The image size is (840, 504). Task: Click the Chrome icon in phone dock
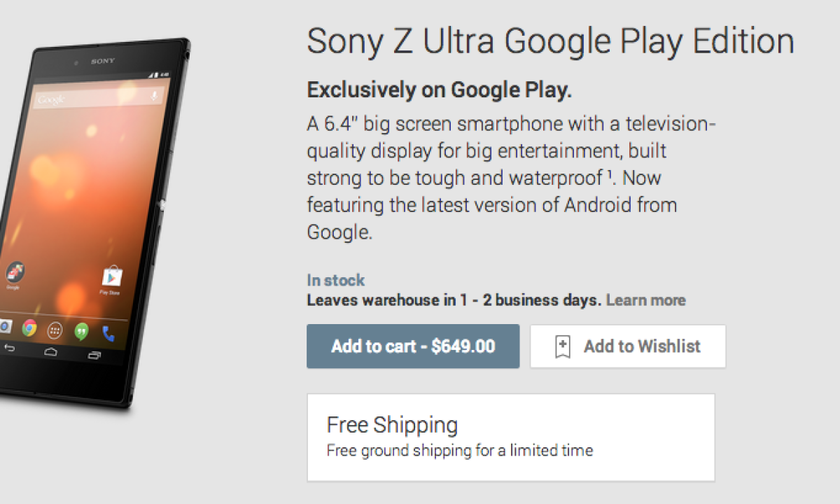tap(29, 328)
